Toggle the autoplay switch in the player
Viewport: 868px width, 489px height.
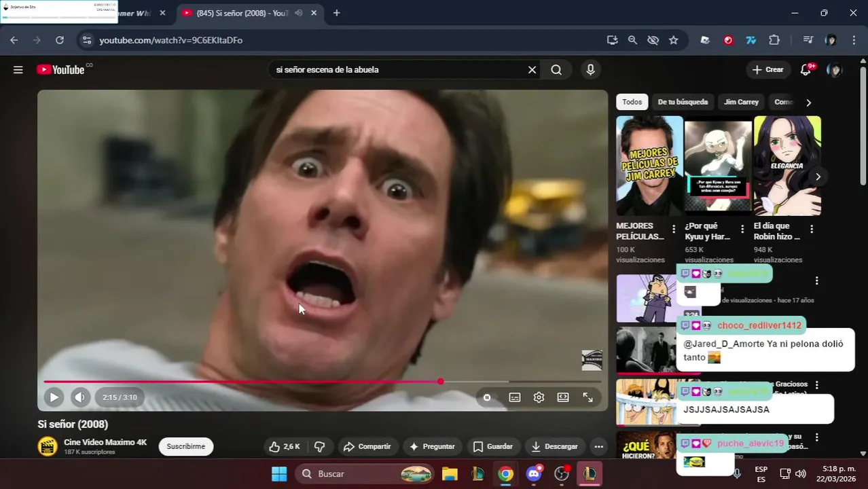click(487, 397)
